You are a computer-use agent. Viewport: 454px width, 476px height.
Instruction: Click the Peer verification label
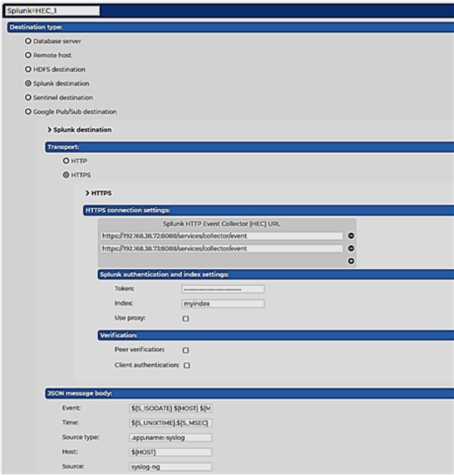pos(140,350)
